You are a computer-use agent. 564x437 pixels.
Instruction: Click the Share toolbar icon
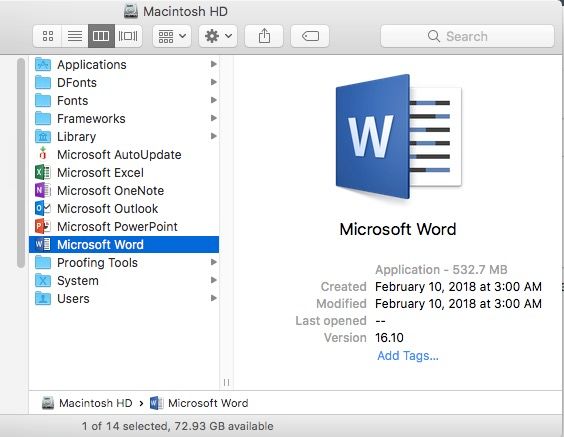tap(264, 36)
